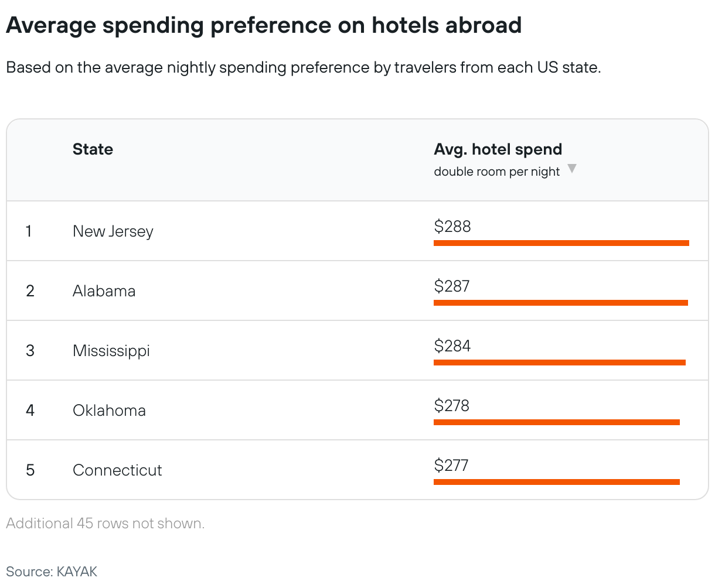Click the $277 spend value
This screenshot has width=715, height=588.
click(451, 466)
